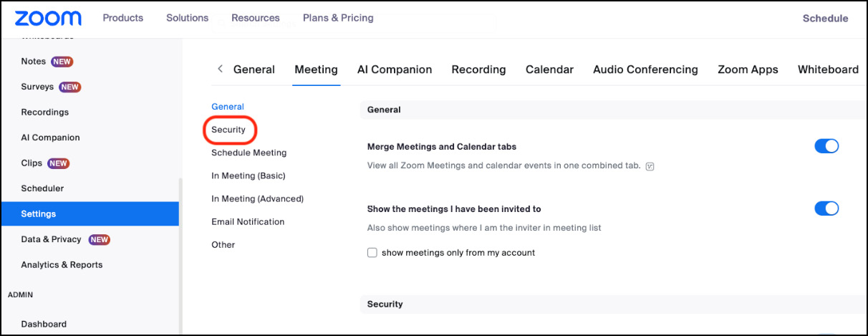The height and width of the screenshot is (336, 868).
Task: Click the NEW badge beside Clips
Action: (x=58, y=163)
